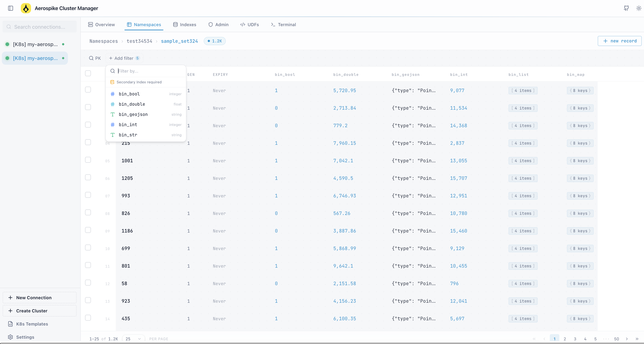Open the GitHub icon in the top bar

point(626,8)
